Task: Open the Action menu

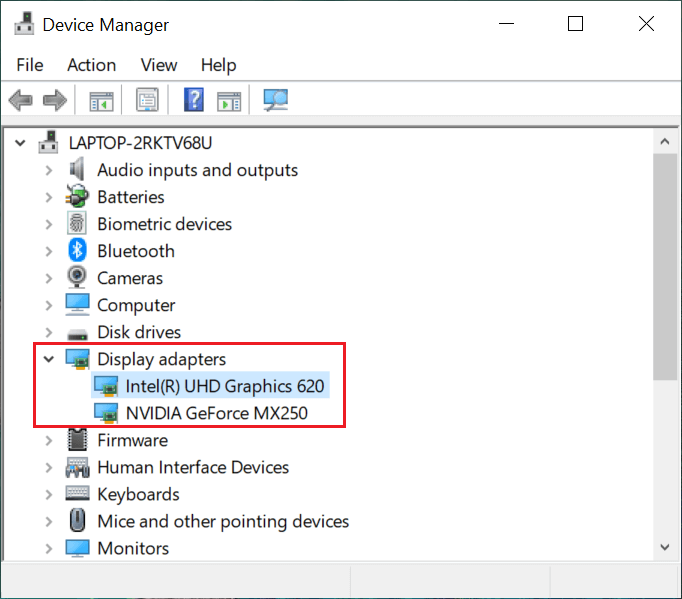Action: (91, 65)
